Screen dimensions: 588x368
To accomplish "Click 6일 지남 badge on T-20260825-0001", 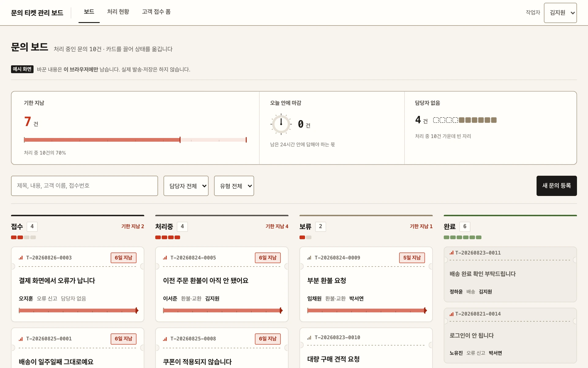I will click(x=123, y=339).
